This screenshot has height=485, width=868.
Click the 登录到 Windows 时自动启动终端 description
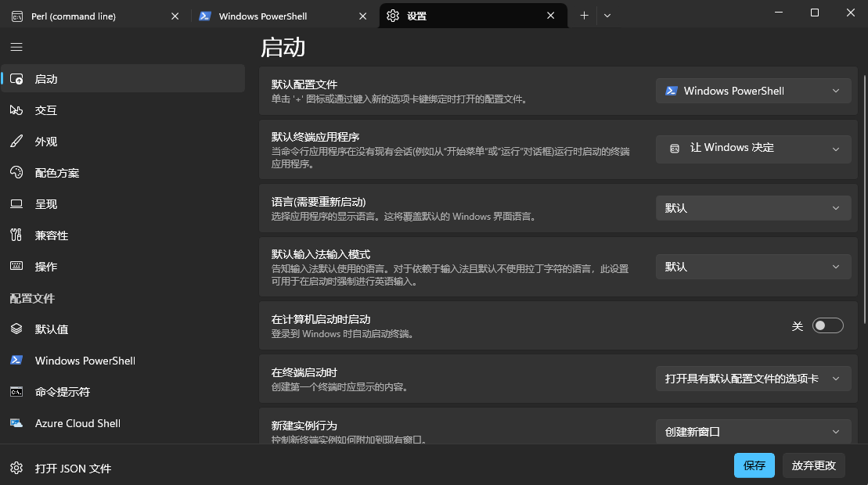click(343, 334)
